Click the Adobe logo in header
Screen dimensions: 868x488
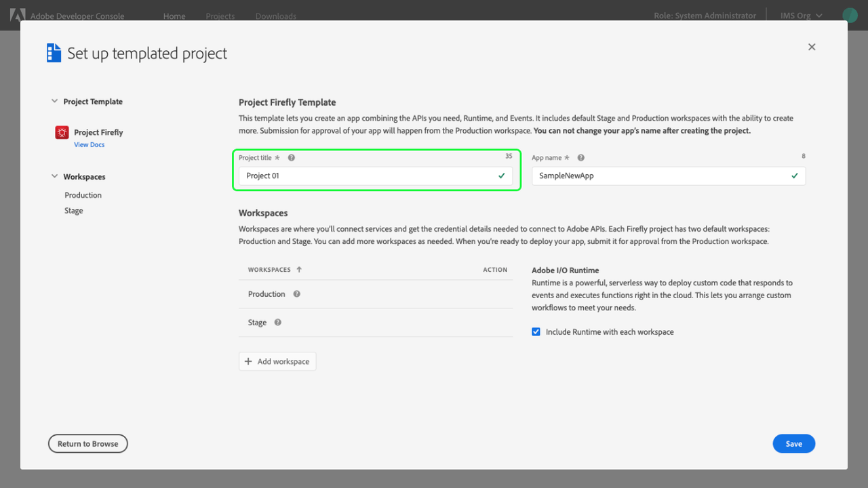coord(18,15)
